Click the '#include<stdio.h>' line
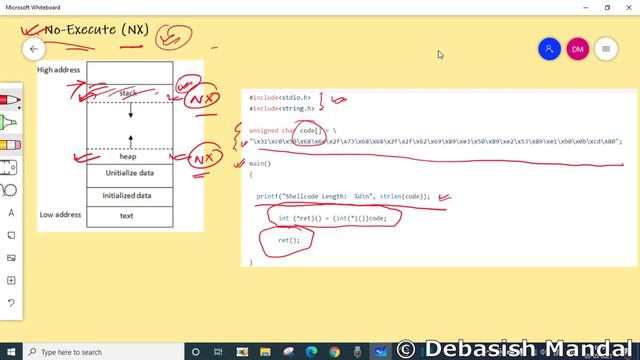 [x=280, y=98]
